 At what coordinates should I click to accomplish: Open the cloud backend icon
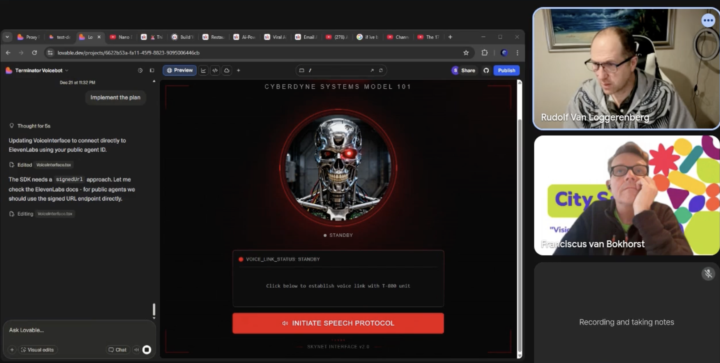226,71
